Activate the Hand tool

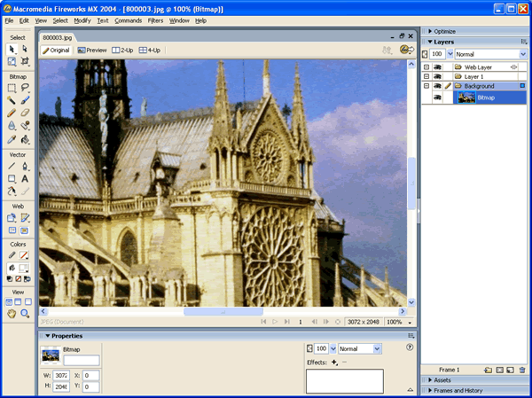click(x=12, y=314)
